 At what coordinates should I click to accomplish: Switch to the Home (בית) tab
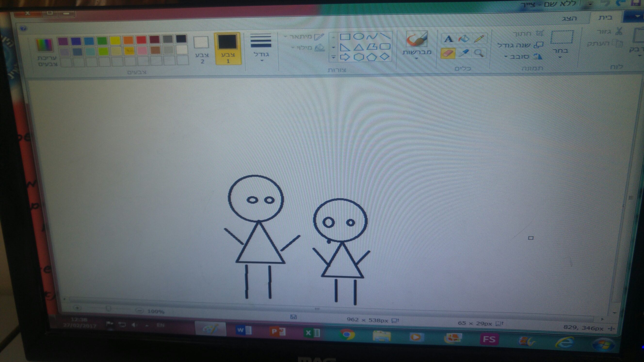pyautogui.click(x=605, y=17)
